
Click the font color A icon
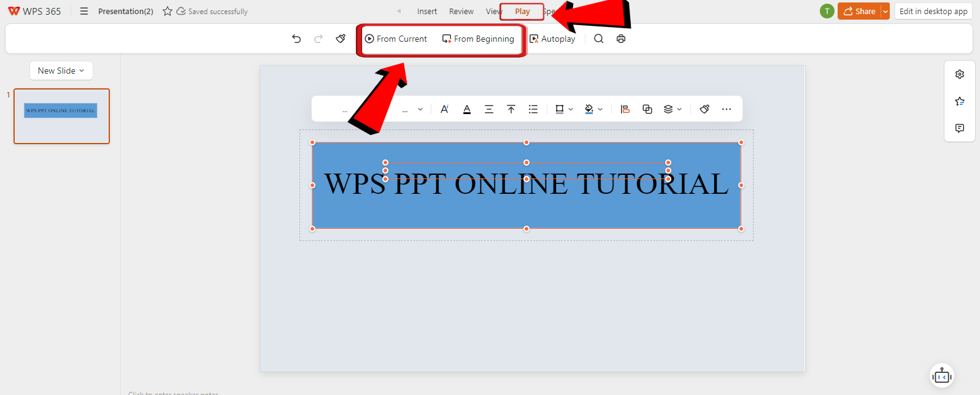467,109
